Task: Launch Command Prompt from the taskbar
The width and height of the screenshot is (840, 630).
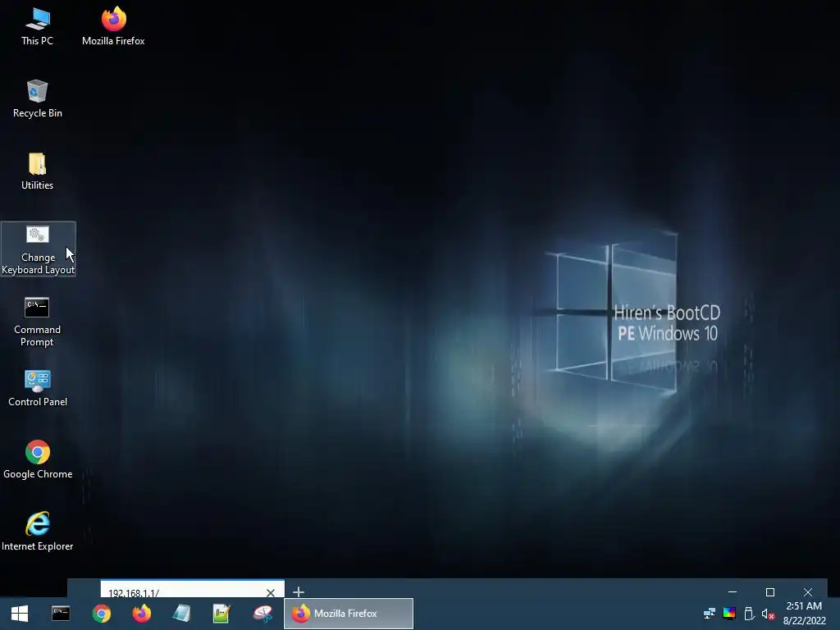Action: click(x=61, y=614)
